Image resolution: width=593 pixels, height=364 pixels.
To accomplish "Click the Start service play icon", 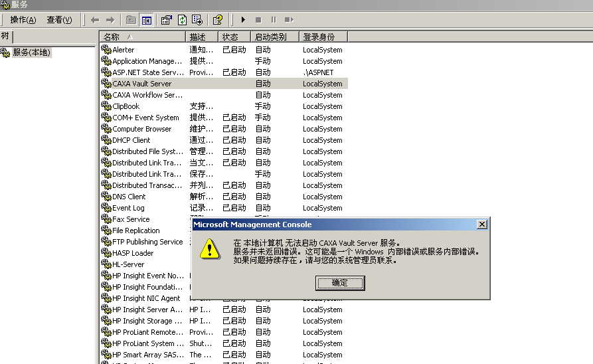I will coord(243,20).
